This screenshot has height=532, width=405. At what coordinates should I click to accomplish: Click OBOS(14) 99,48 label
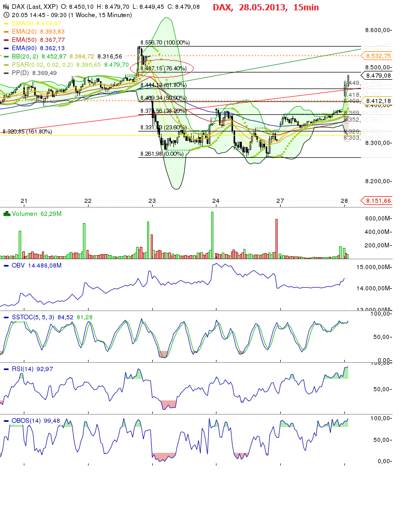36,421
